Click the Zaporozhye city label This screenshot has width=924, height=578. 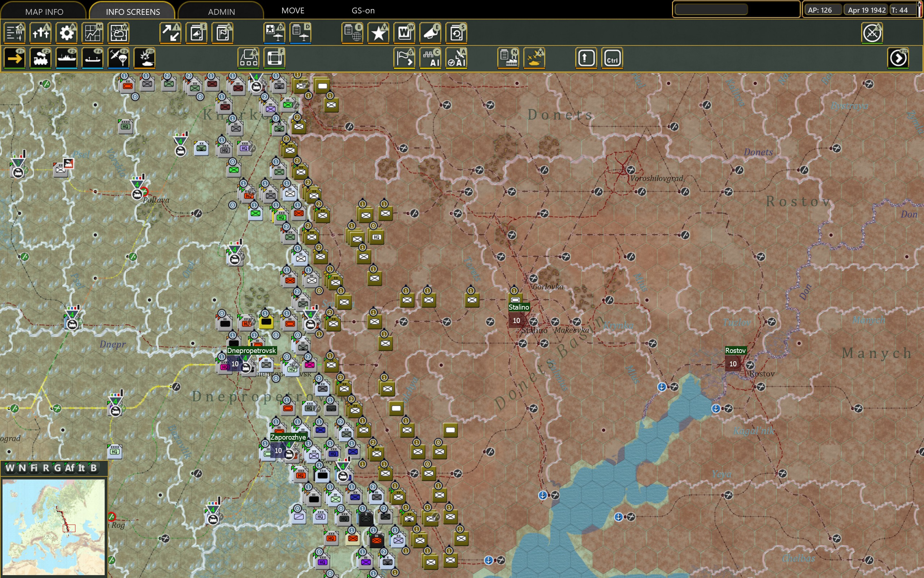(288, 437)
